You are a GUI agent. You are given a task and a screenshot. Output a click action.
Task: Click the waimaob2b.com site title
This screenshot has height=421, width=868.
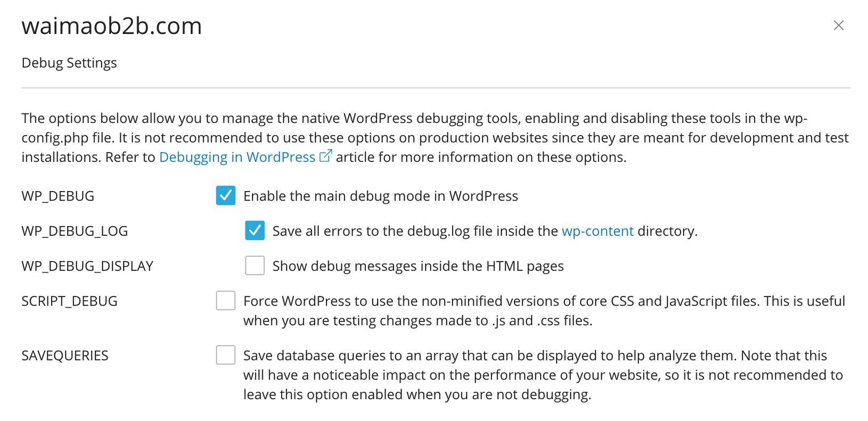111,26
